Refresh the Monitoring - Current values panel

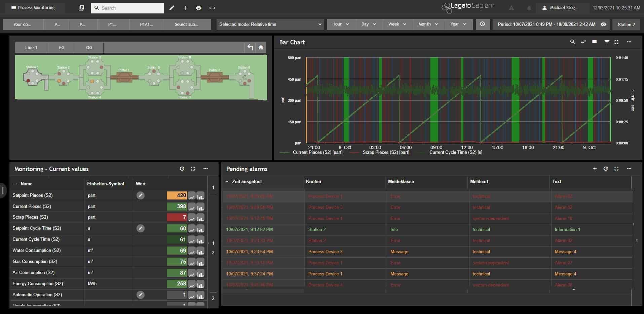pos(182,169)
